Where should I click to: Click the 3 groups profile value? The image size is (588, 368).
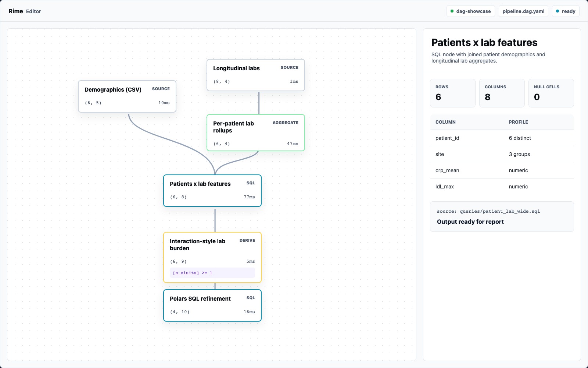(519, 154)
